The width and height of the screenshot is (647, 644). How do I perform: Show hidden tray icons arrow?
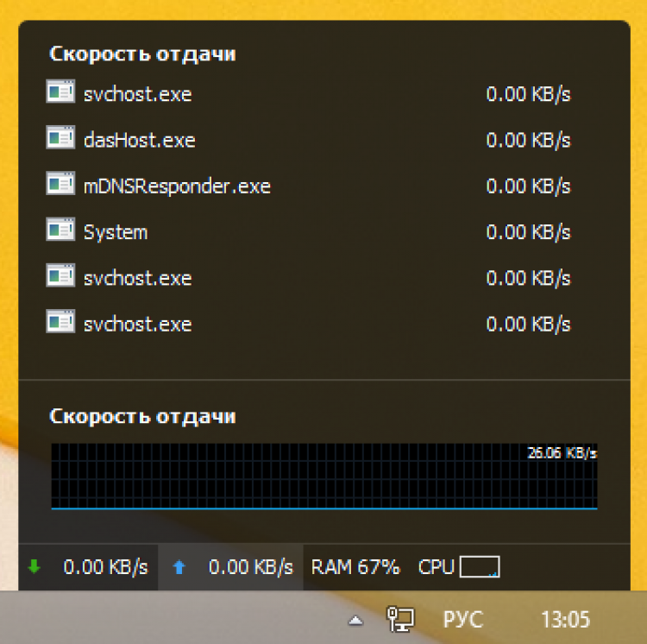click(355, 619)
